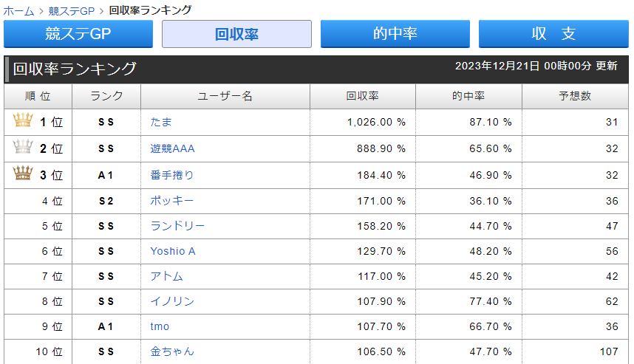Click the gold crown icon for 1st place
The image size is (634, 364).
tap(23, 121)
